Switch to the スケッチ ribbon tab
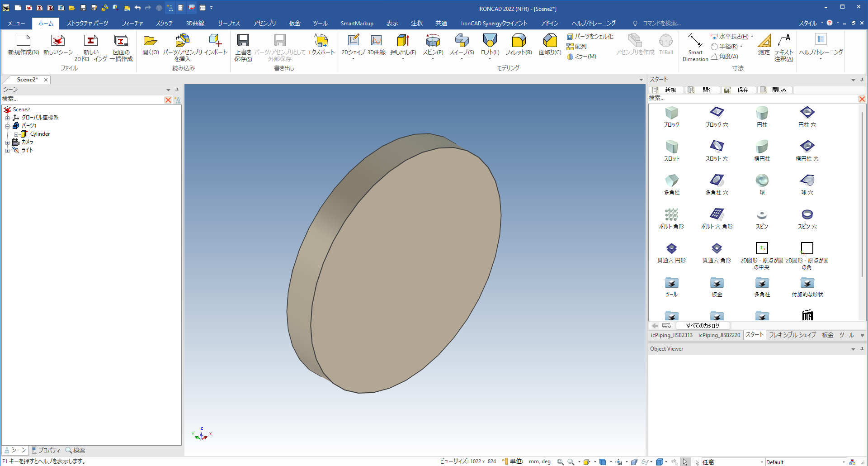868x466 pixels. pos(164,23)
